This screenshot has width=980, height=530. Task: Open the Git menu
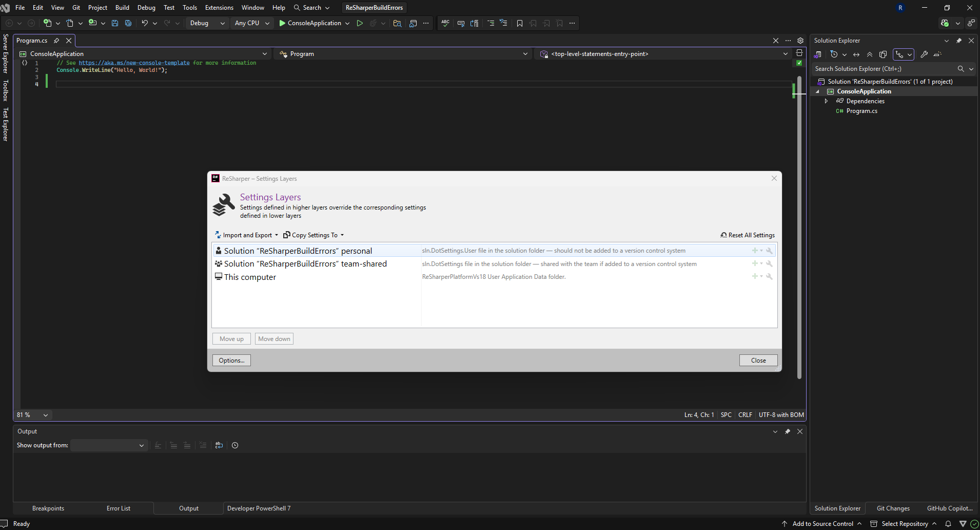pyautogui.click(x=76, y=7)
